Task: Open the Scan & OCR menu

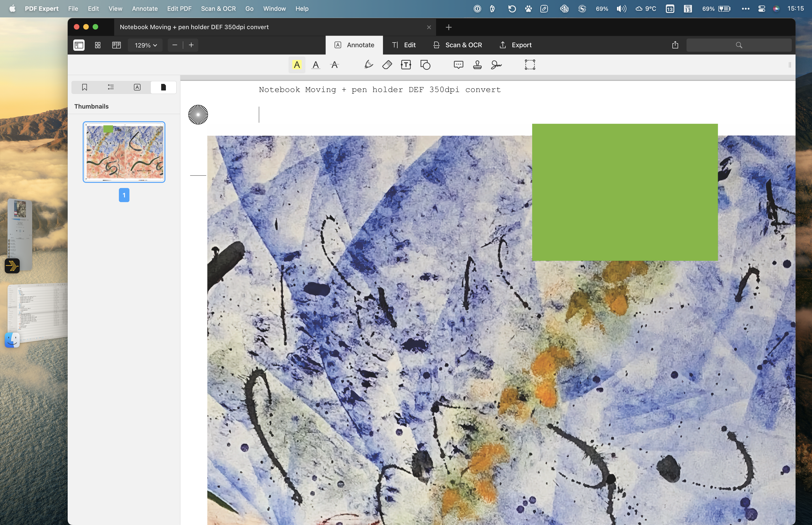Action: click(x=219, y=8)
